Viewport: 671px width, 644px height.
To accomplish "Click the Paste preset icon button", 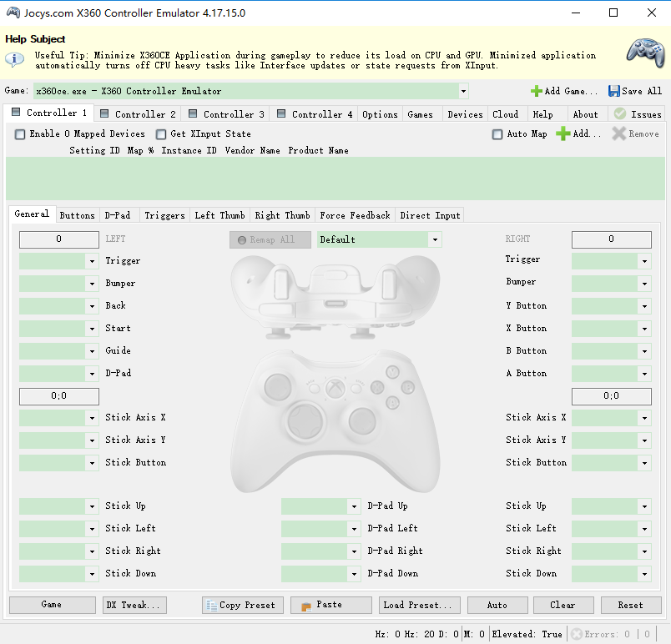I will click(306, 605).
